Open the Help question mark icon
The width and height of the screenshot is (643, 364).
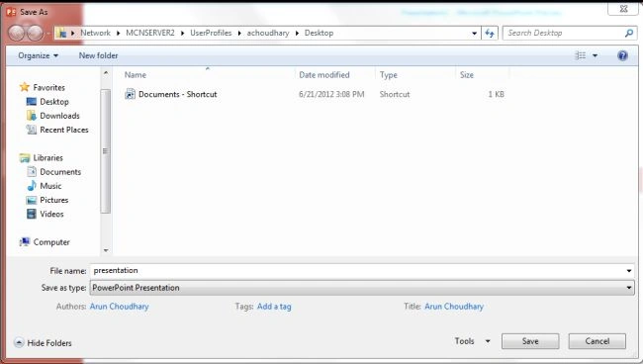(x=622, y=55)
